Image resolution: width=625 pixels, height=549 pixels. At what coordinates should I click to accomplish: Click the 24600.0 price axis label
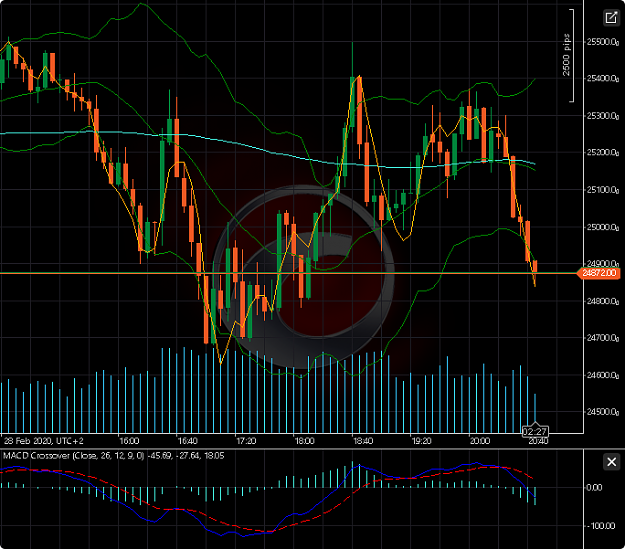(602, 375)
